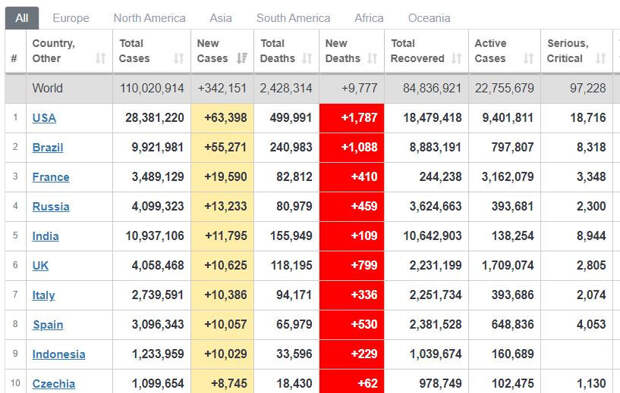Select the Oceania tab

[429, 18]
